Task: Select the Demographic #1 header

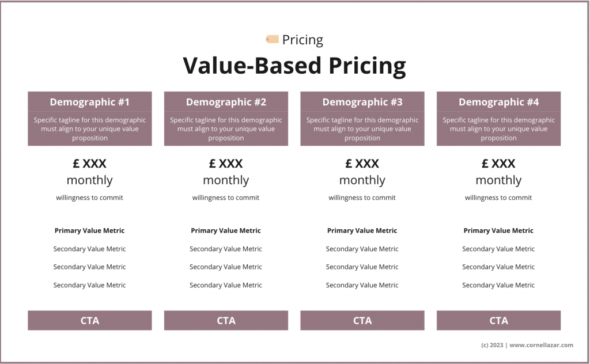Action: (x=90, y=102)
